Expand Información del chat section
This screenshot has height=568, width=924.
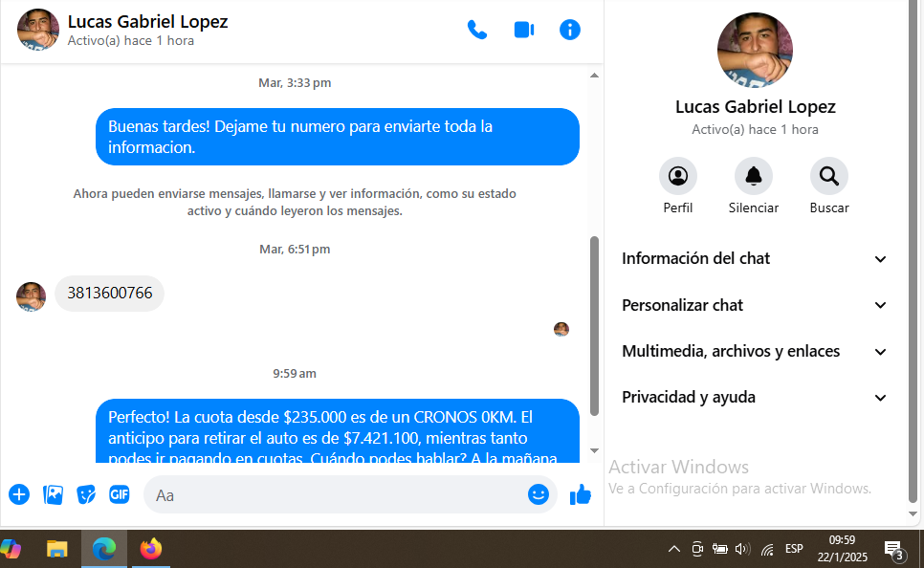pyautogui.click(x=755, y=259)
